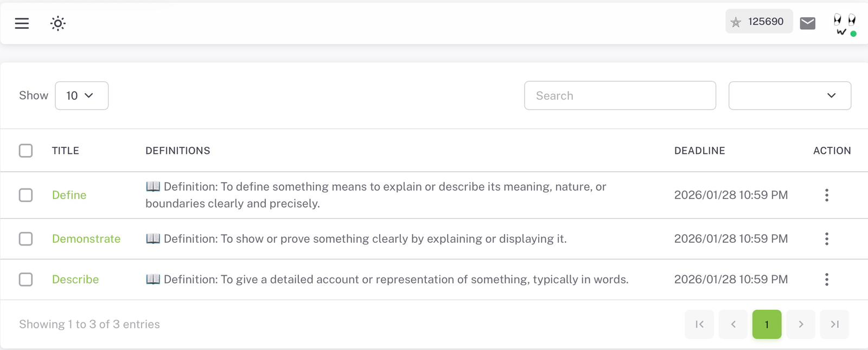
Task: Open action menu for Demonstrate row
Action: tap(826, 239)
